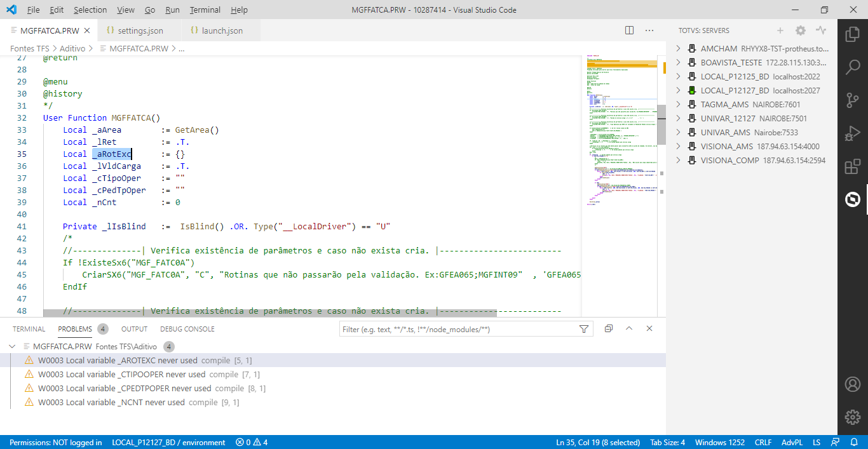This screenshot has height=449, width=868.
Task: Expand the LOCAL_P12127_BD server node
Action: (679, 91)
